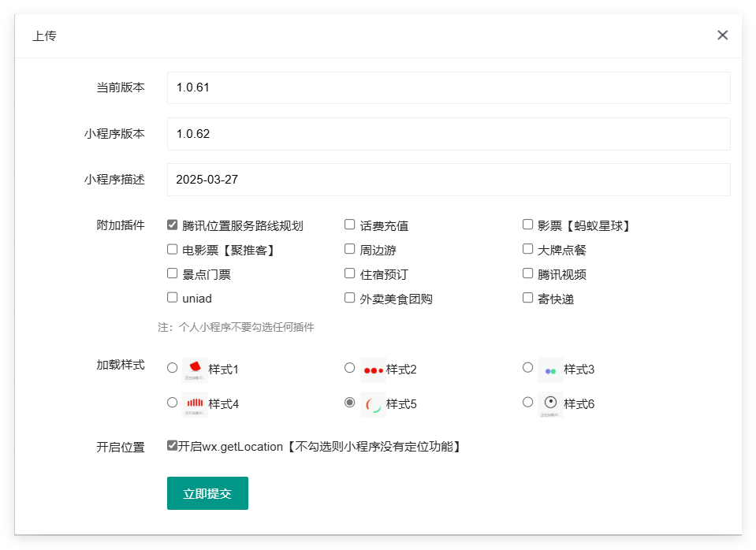756x550 pixels.
Task: Pick the 样式4 loading style radio
Action: click(172, 402)
